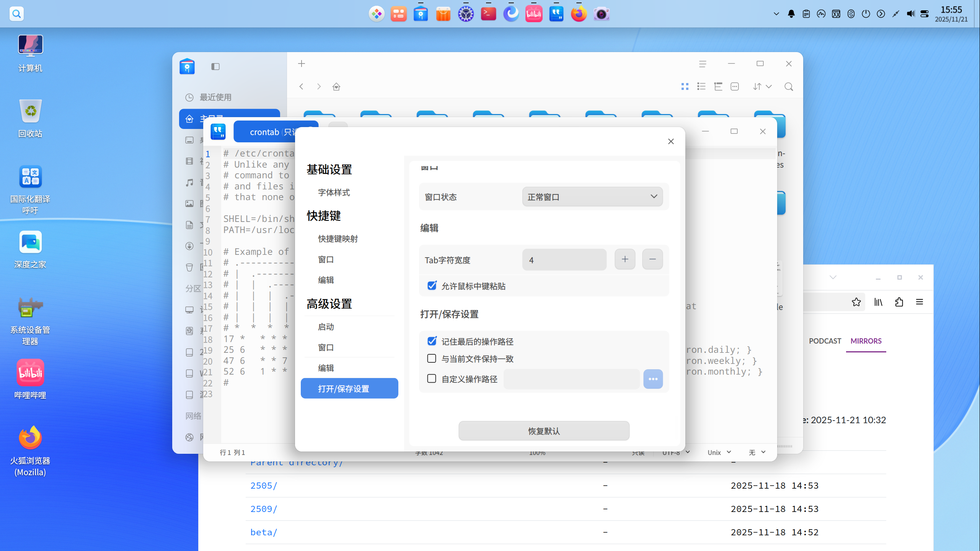Add a new tab in file manager

point(302,64)
